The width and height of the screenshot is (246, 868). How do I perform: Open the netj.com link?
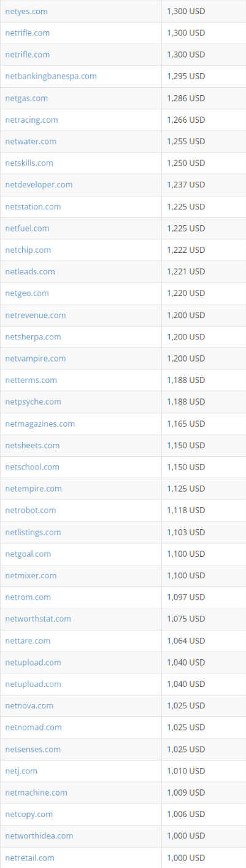(21, 770)
